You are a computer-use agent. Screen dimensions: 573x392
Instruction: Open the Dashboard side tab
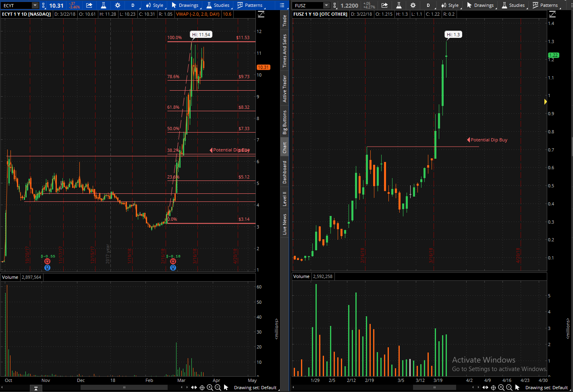coord(284,172)
